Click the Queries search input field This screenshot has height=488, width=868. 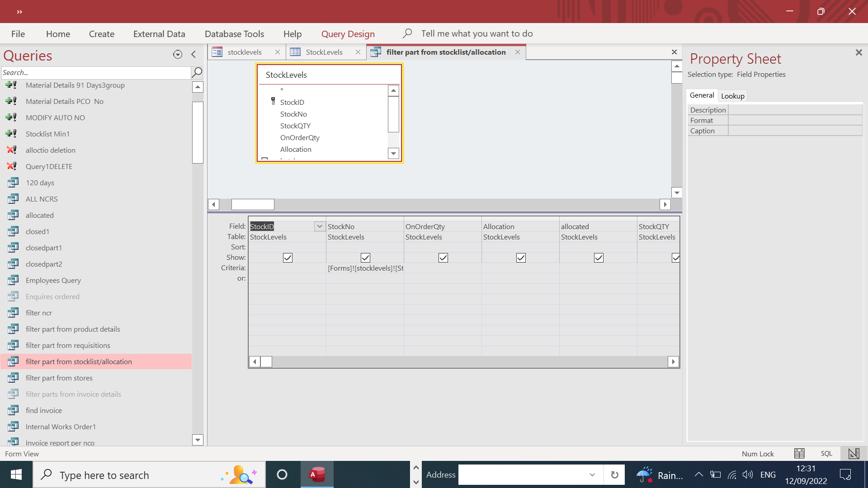tap(96, 72)
